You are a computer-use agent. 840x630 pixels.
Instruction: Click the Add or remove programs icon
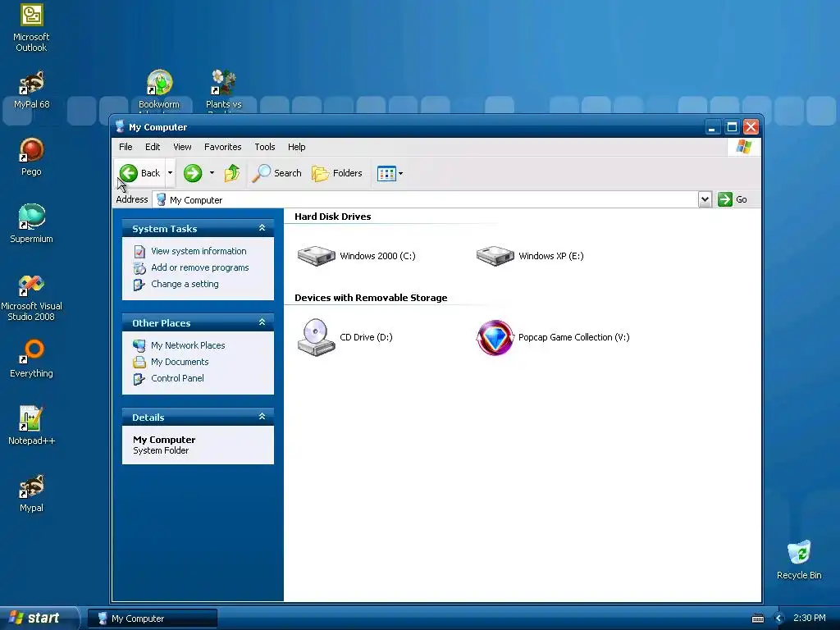139,268
